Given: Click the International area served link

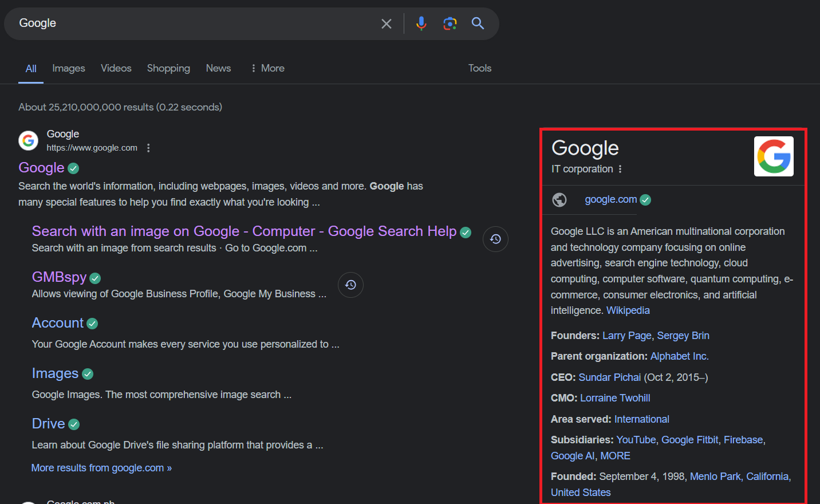Looking at the screenshot, I should pyautogui.click(x=642, y=419).
